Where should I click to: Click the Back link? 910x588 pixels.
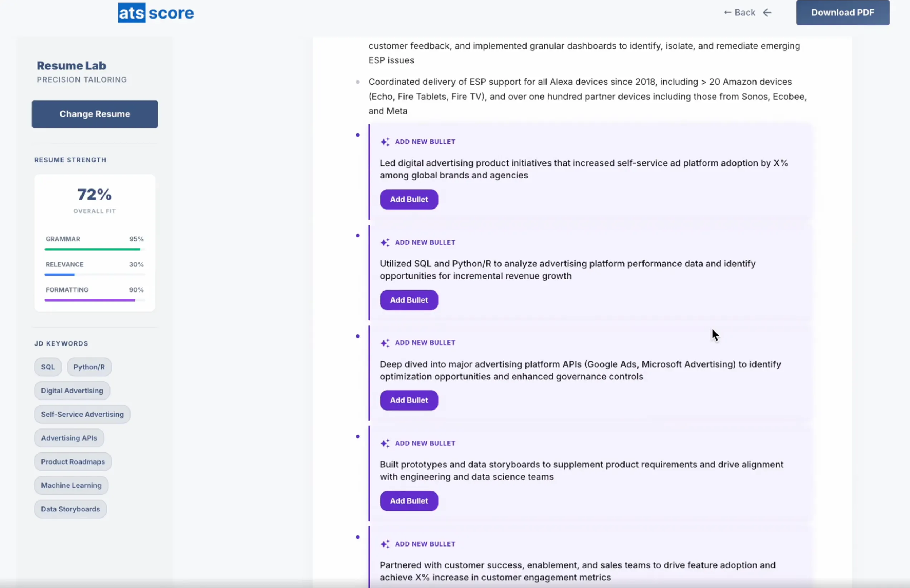(740, 13)
